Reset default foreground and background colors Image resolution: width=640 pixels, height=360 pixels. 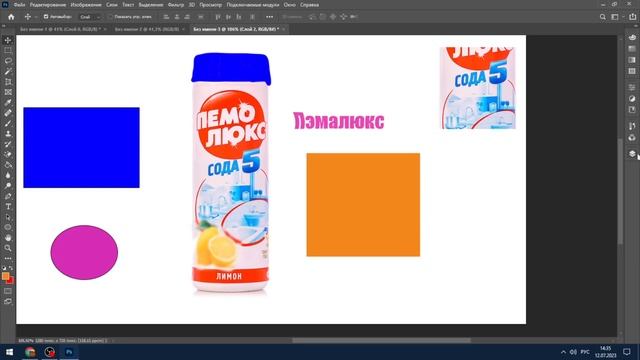pos(4,268)
